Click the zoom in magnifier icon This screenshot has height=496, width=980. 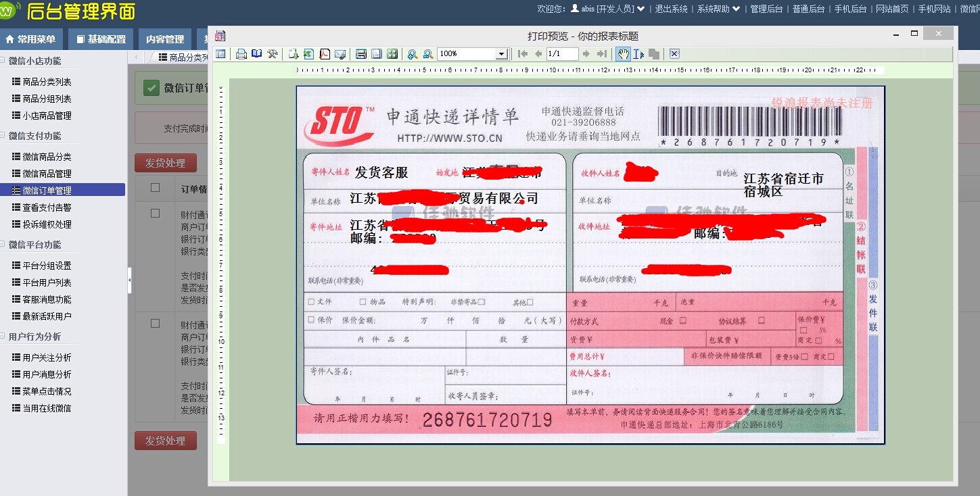point(412,54)
